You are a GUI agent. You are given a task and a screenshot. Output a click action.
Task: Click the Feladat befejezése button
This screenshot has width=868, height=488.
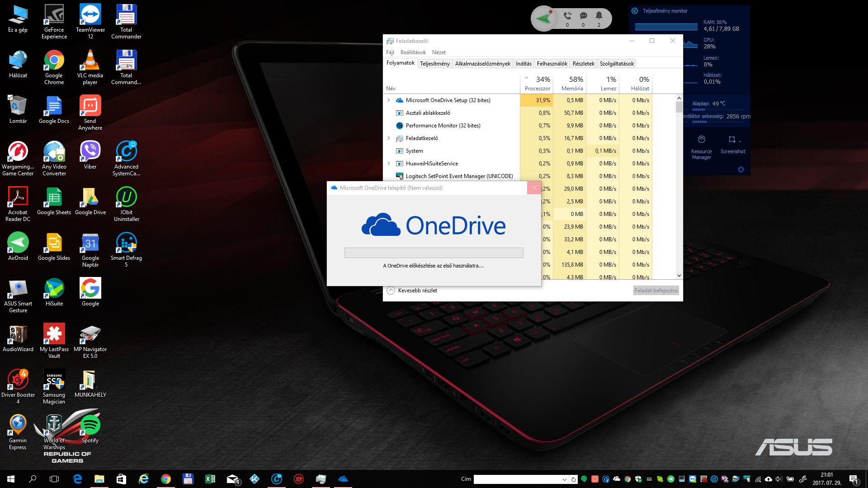pos(656,291)
